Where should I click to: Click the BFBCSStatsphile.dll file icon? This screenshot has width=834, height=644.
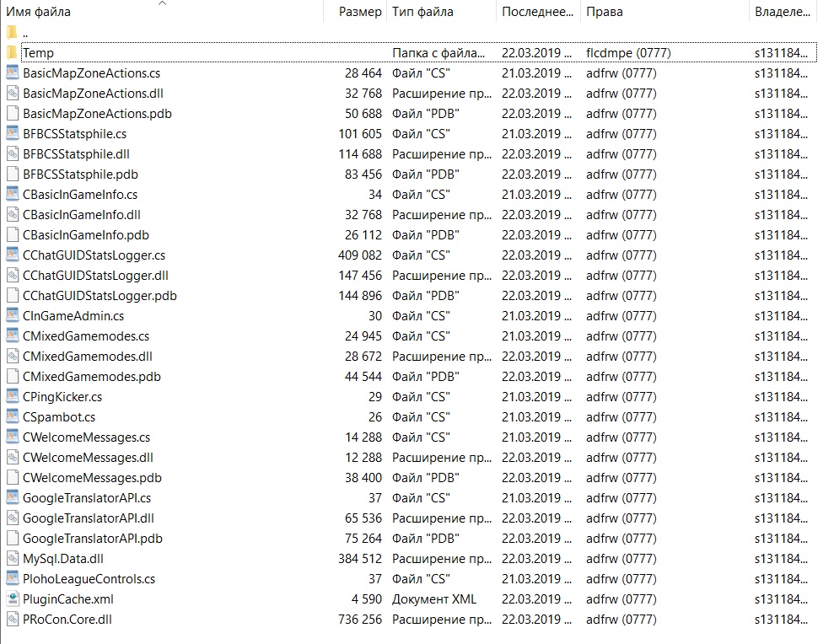pyautogui.click(x=13, y=153)
